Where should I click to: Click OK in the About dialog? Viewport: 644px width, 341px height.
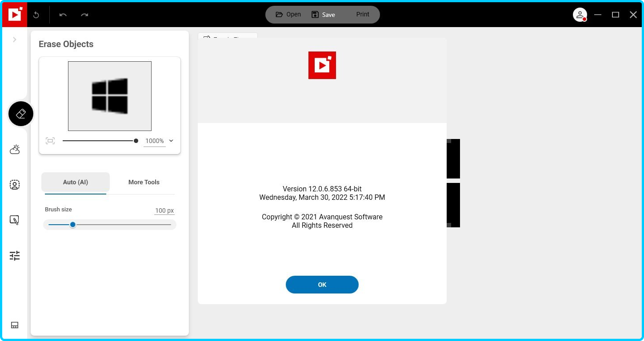click(x=322, y=285)
